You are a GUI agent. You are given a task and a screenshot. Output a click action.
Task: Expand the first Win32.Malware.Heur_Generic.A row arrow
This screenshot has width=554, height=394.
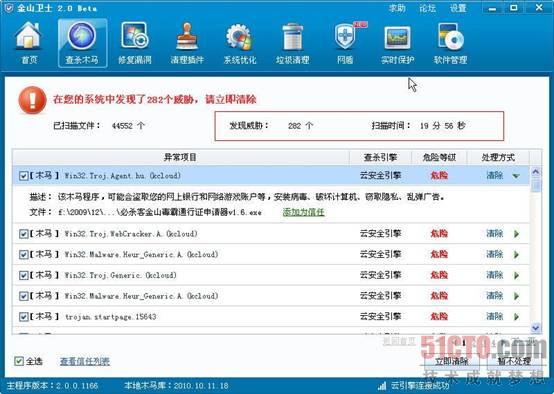[x=517, y=254]
